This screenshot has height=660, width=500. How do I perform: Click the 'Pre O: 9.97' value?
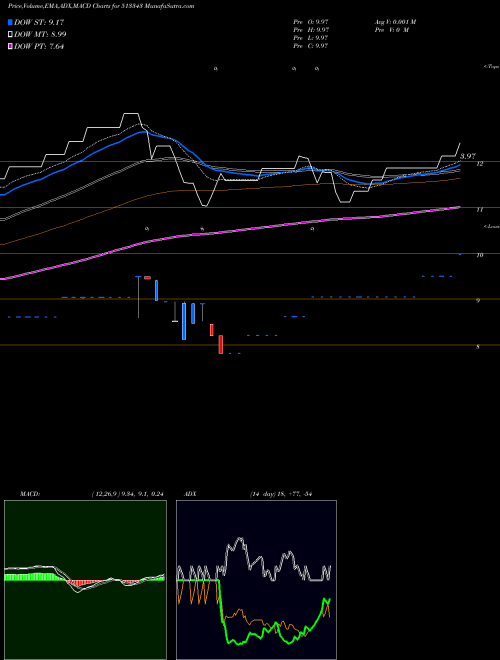[311, 22]
